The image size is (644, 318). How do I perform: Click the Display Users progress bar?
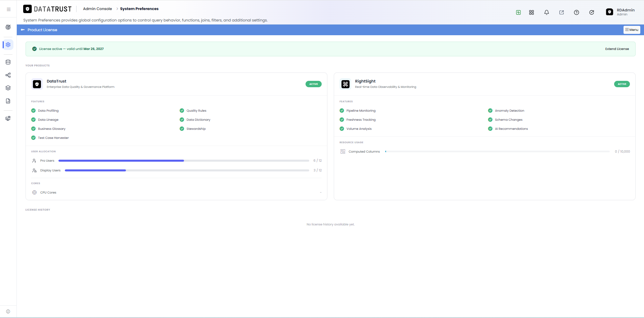tap(187, 170)
